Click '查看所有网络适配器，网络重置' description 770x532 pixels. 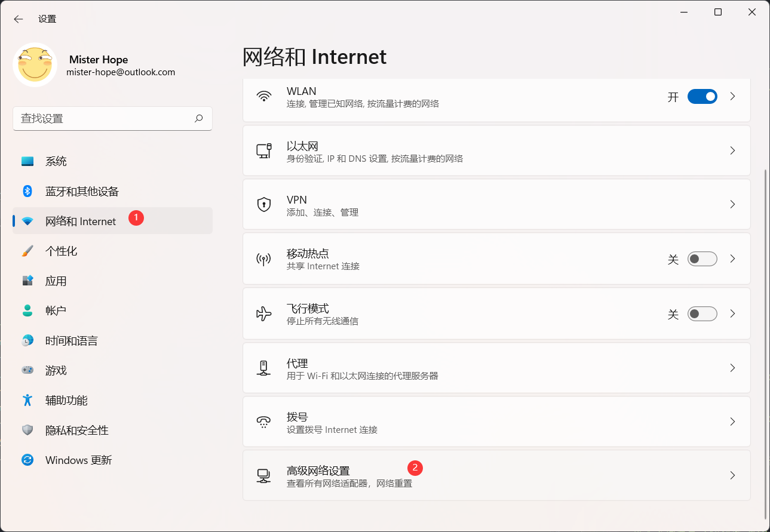click(349, 484)
